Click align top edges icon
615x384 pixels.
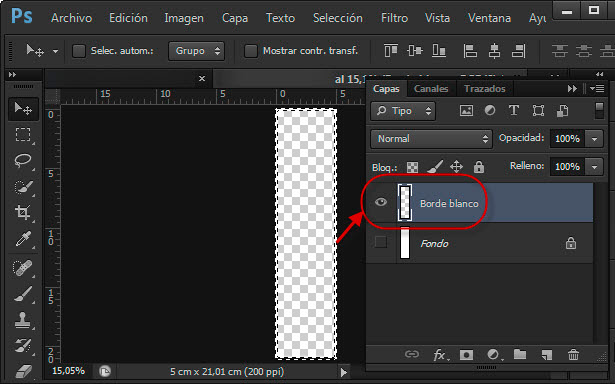[391, 51]
